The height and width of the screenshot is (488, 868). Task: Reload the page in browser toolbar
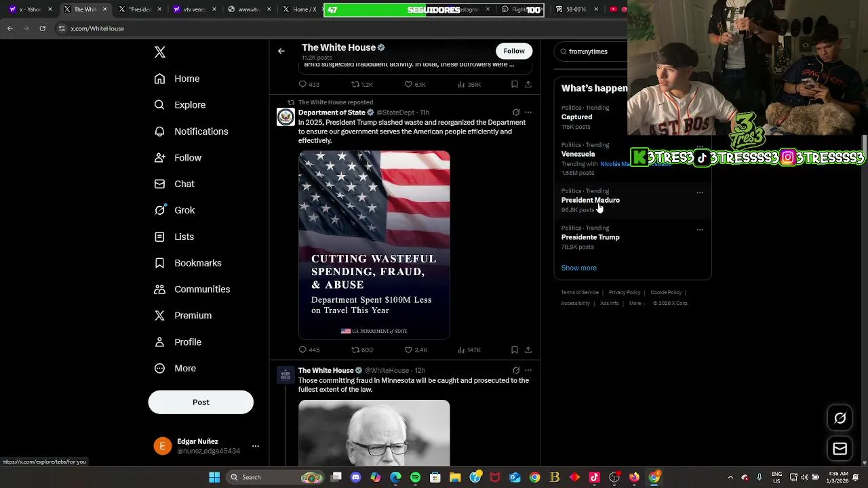point(42,28)
